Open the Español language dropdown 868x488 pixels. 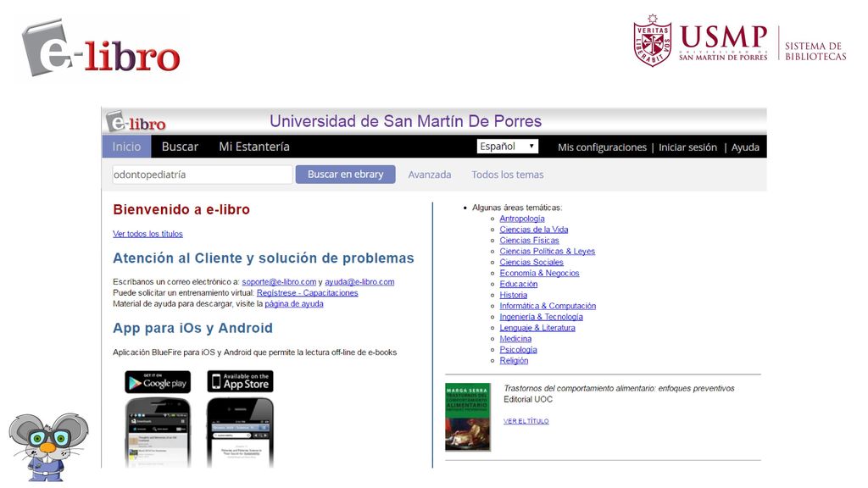tap(507, 147)
